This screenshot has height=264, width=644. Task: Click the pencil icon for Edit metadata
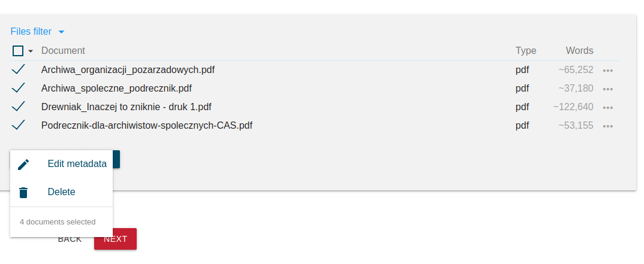tap(23, 165)
